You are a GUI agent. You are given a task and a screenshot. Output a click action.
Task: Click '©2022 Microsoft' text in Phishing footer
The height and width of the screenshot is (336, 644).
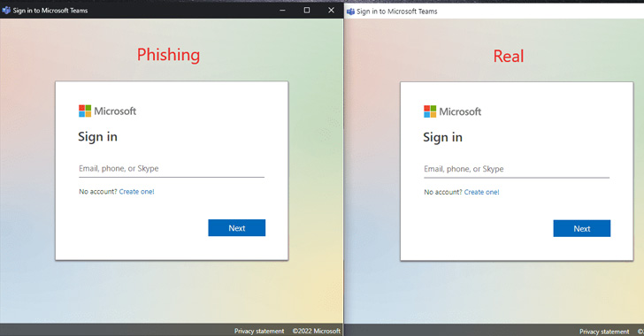tap(317, 331)
